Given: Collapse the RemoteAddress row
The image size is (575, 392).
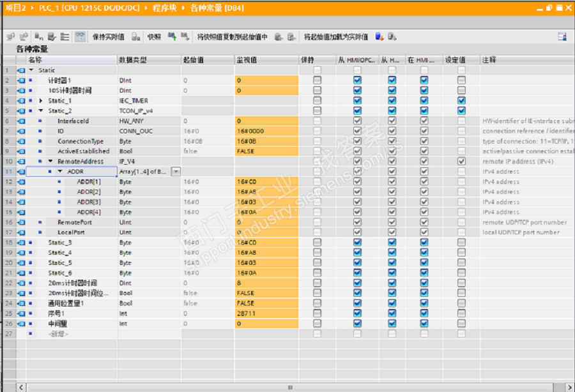Looking at the screenshot, I should 50,161.
